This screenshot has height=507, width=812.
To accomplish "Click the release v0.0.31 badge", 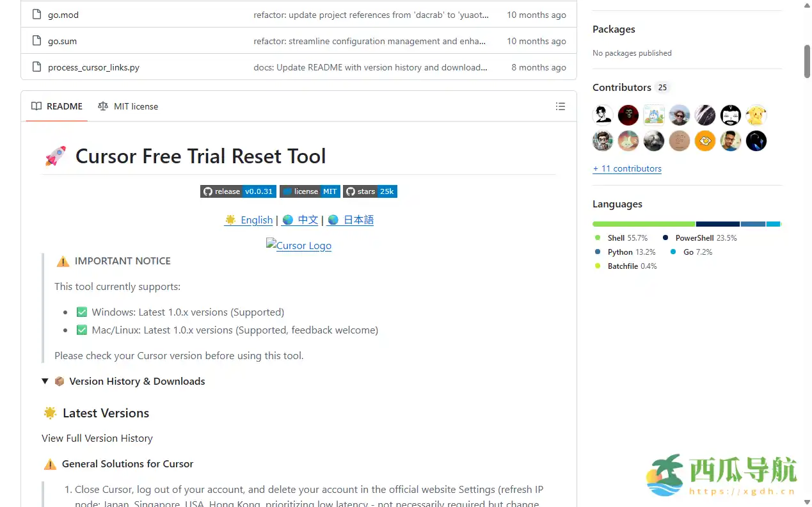I will [x=237, y=191].
